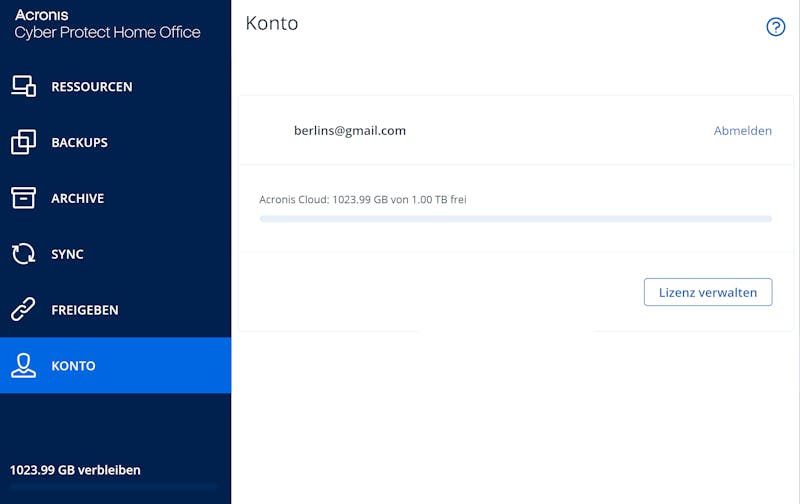Click the Acronis Cloud storage usage bar
Image resolution: width=800 pixels, height=504 pixels.
coord(515,219)
